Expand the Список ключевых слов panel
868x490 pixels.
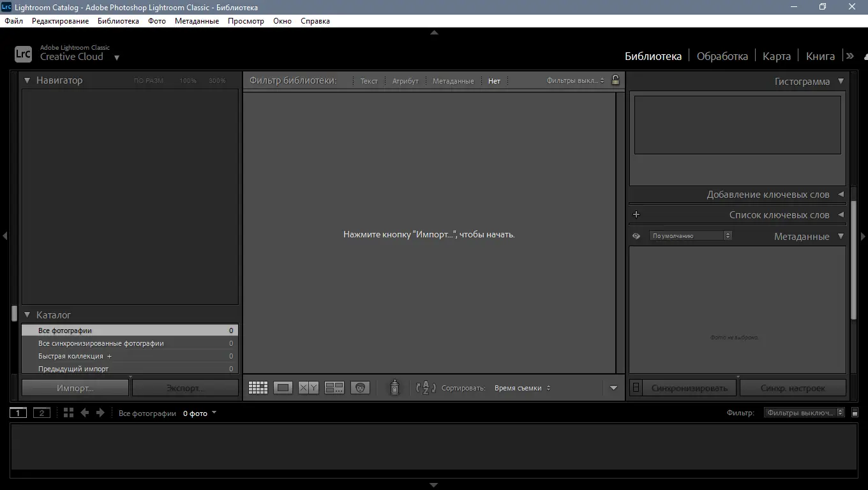pos(841,215)
